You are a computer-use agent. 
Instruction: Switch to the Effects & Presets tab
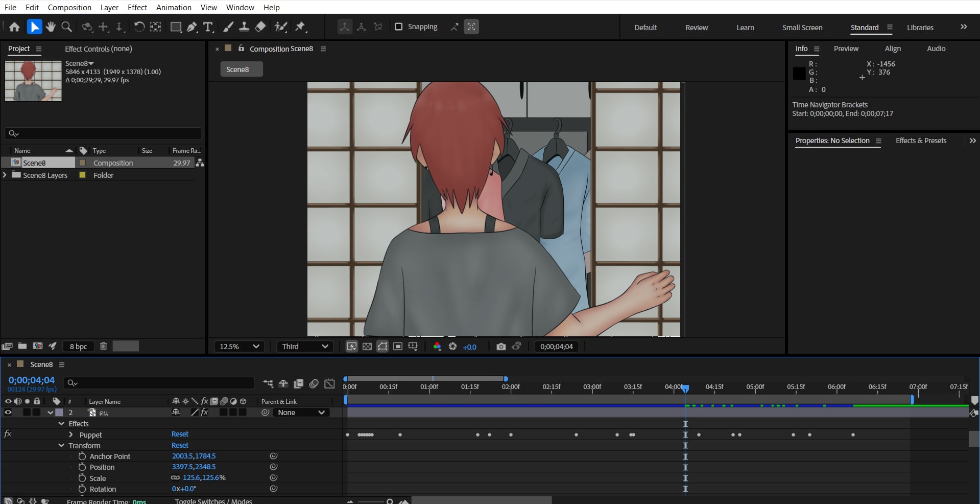(920, 141)
